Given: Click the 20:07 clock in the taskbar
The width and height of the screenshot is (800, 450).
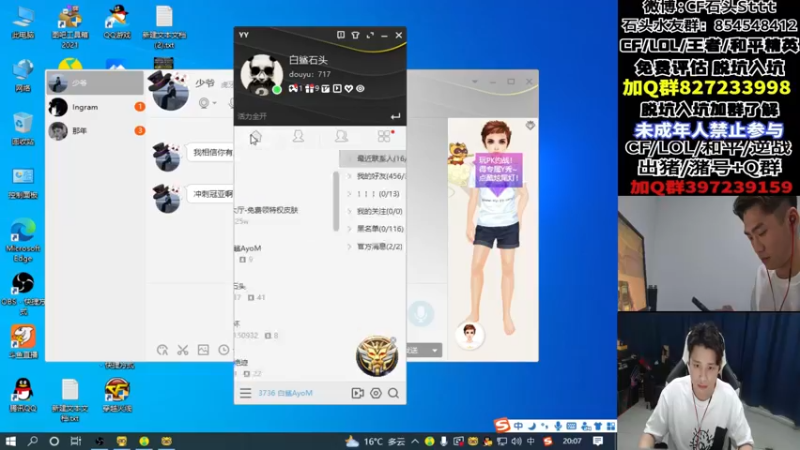Looking at the screenshot, I should click(572, 441).
